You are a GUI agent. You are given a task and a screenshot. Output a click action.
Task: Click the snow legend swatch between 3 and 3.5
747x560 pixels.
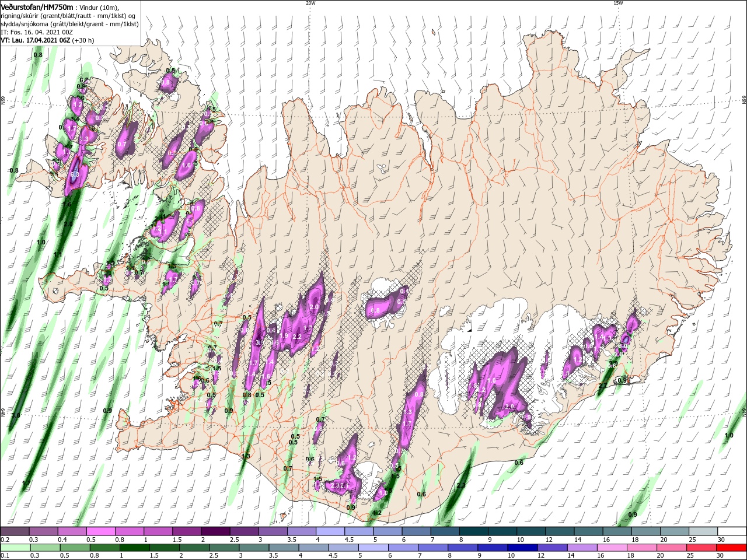click(273, 531)
